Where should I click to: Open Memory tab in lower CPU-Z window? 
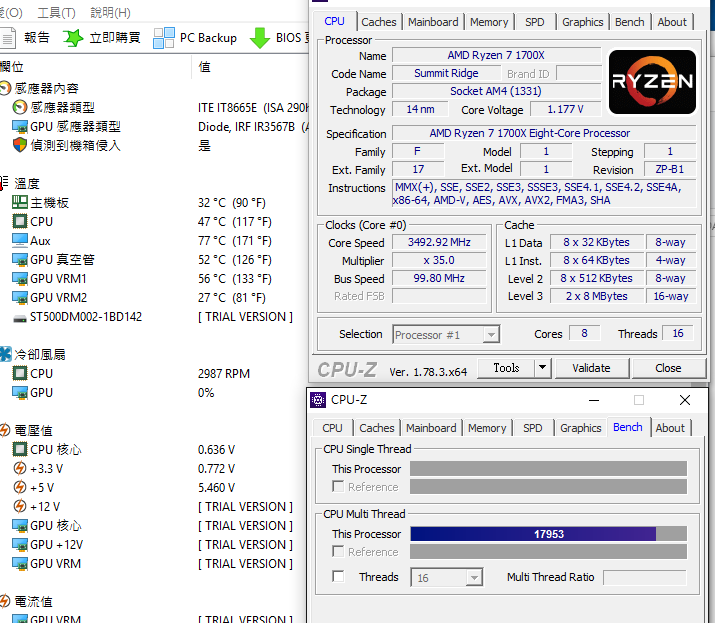tap(487, 428)
